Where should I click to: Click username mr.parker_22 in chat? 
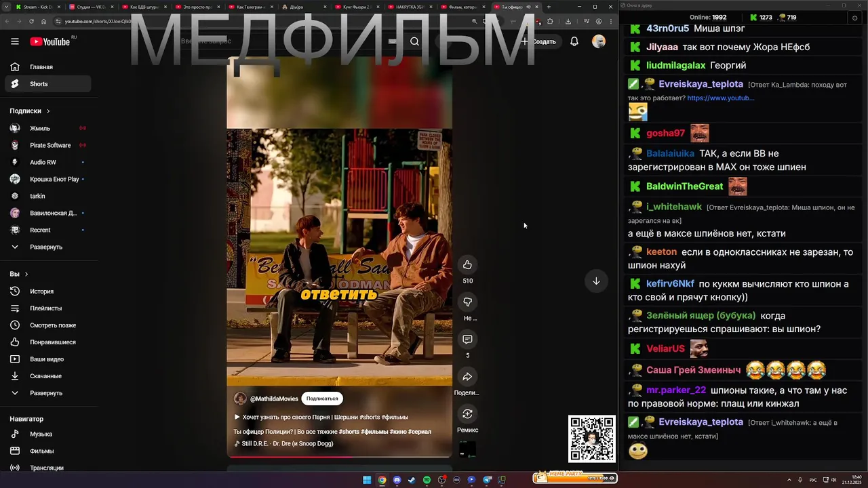tap(676, 390)
